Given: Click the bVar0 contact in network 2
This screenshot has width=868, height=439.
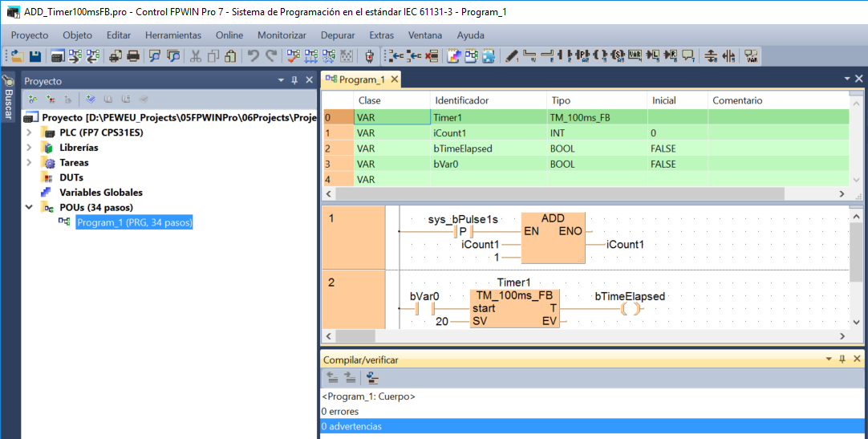Looking at the screenshot, I should pos(425,308).
